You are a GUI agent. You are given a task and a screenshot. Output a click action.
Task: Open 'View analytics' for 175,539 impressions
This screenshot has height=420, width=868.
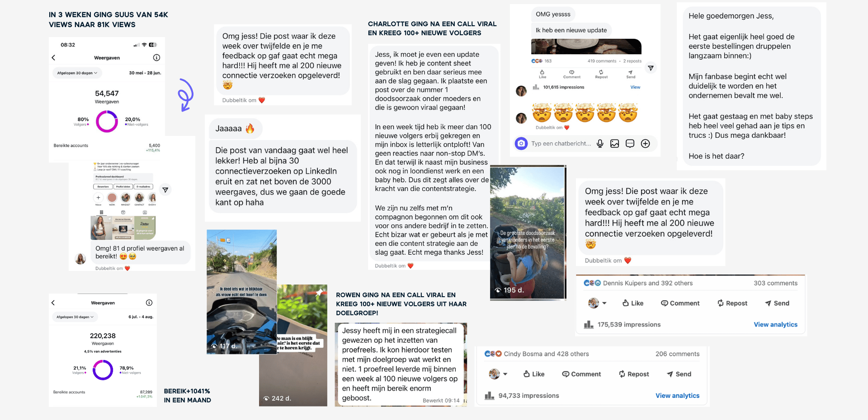click(775, 324)
